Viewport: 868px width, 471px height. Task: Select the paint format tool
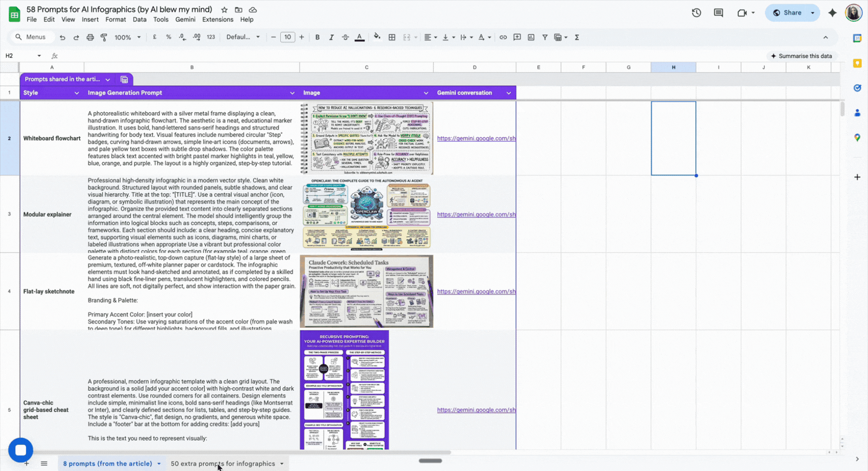pos(104,37)
